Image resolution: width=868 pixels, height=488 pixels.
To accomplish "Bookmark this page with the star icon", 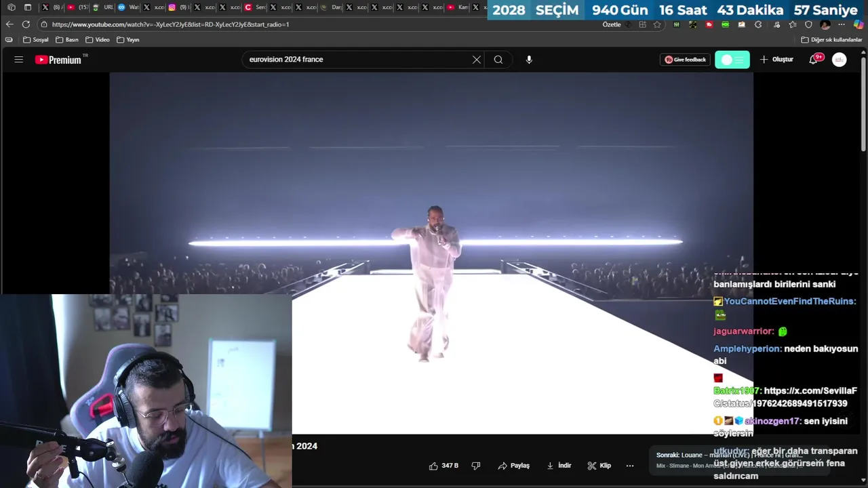I will click(657, 24).
